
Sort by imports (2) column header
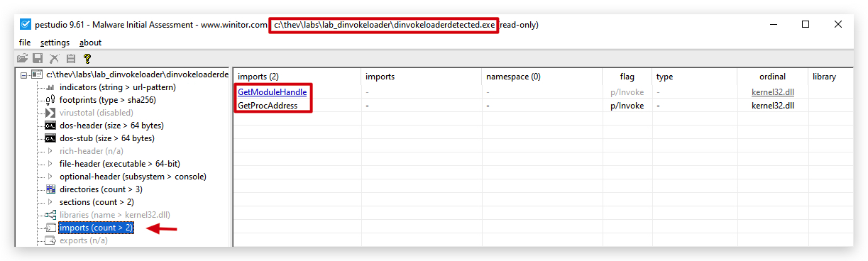click(297, 77)
